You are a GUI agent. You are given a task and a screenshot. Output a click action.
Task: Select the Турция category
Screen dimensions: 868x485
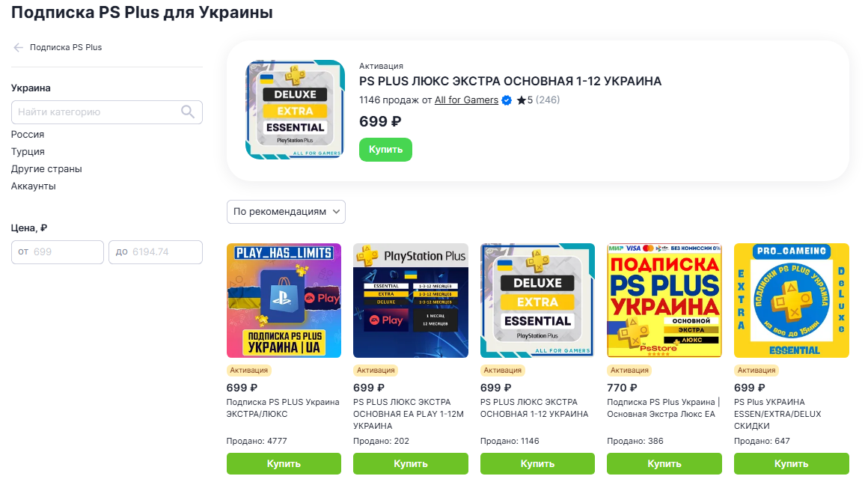click(28, 152)
